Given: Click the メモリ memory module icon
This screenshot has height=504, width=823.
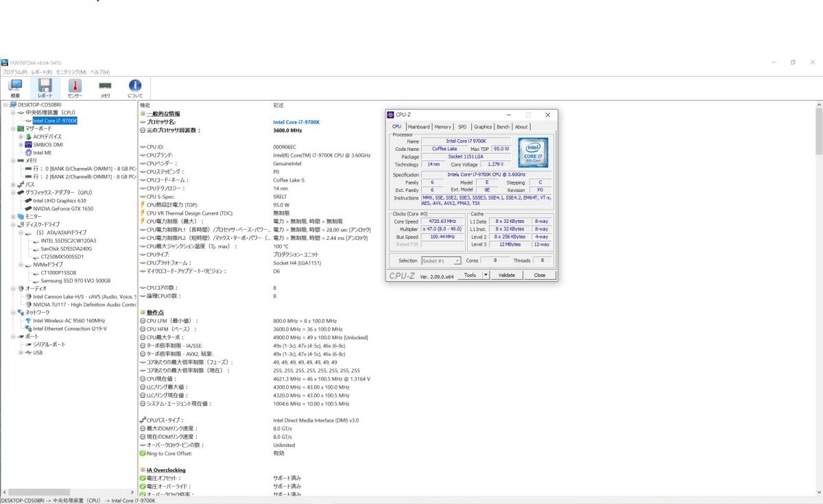Looking at the screenshot, I should pyautogui.click(x=105, y=86).
